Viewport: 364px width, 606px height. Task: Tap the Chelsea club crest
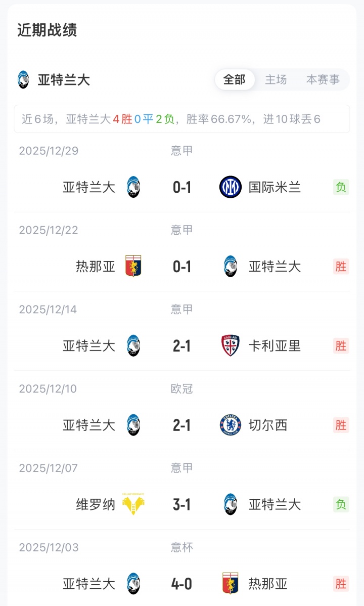tap(230, 425)
